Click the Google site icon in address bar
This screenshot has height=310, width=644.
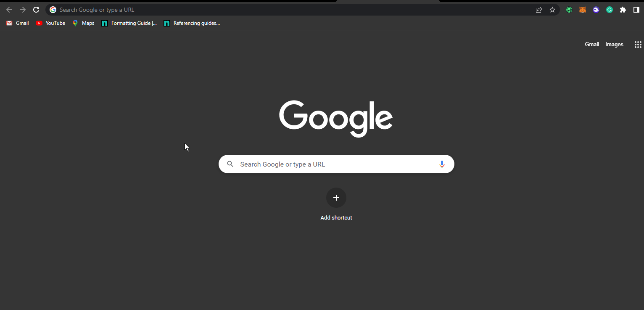click(53, 10)
